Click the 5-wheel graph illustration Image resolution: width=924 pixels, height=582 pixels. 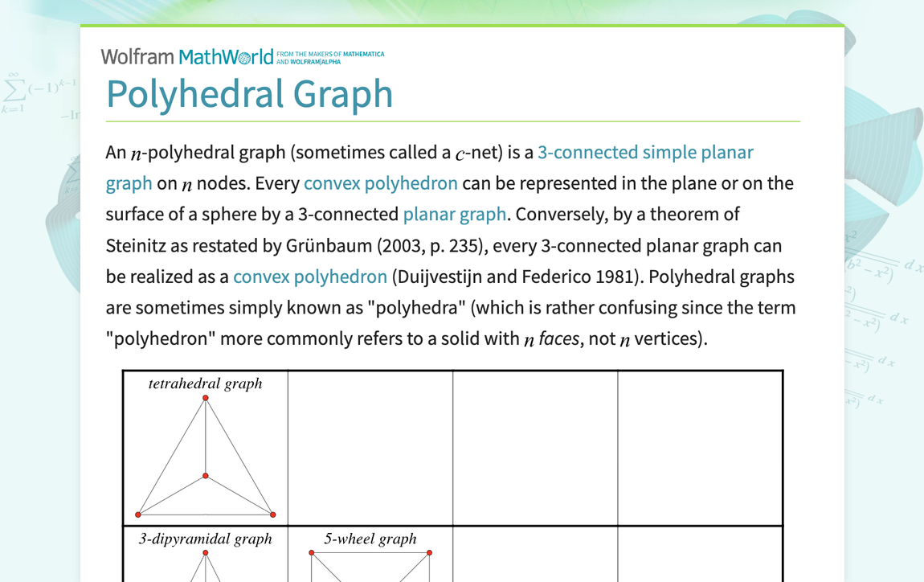370,567
